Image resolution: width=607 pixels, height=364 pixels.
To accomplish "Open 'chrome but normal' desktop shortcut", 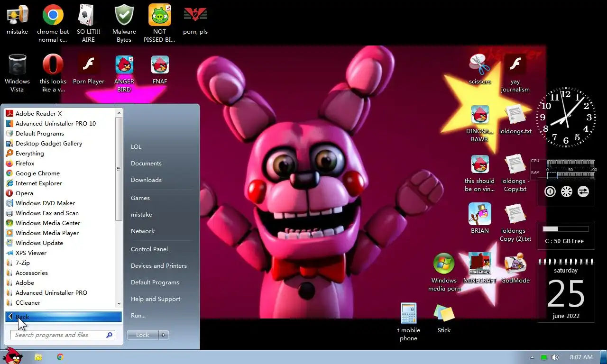I will pyautogui.click(x=53, y=24).
